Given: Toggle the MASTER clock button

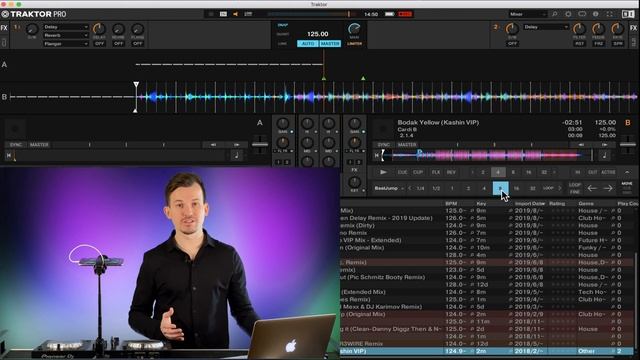Looking at the screenshot, I should point(330,43).
